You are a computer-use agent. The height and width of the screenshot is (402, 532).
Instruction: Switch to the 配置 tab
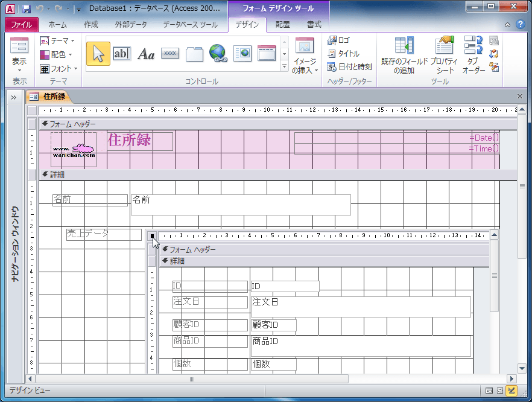pos(283,24)
